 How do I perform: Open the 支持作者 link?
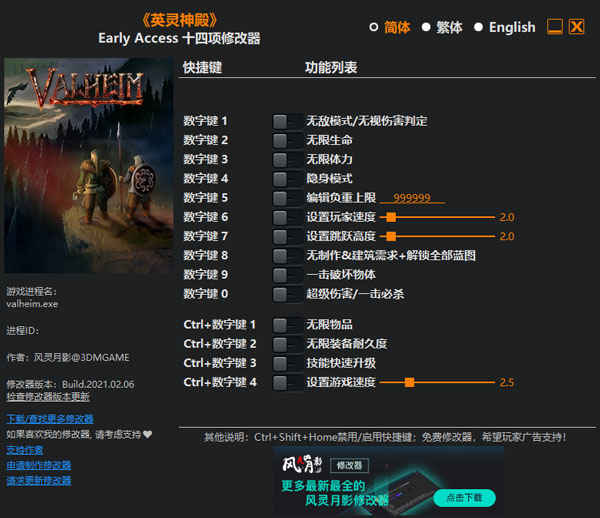tap(24, 450)
